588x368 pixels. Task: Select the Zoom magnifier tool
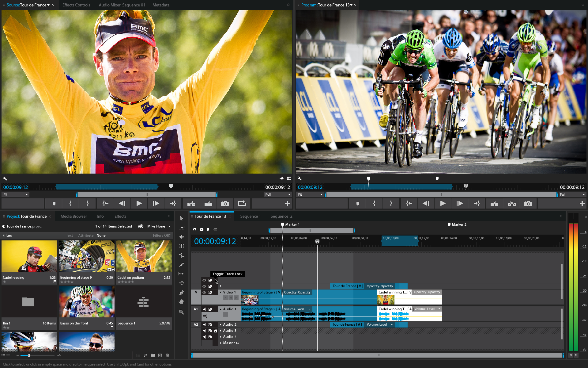pyautogui.click(x=182, y=312)
